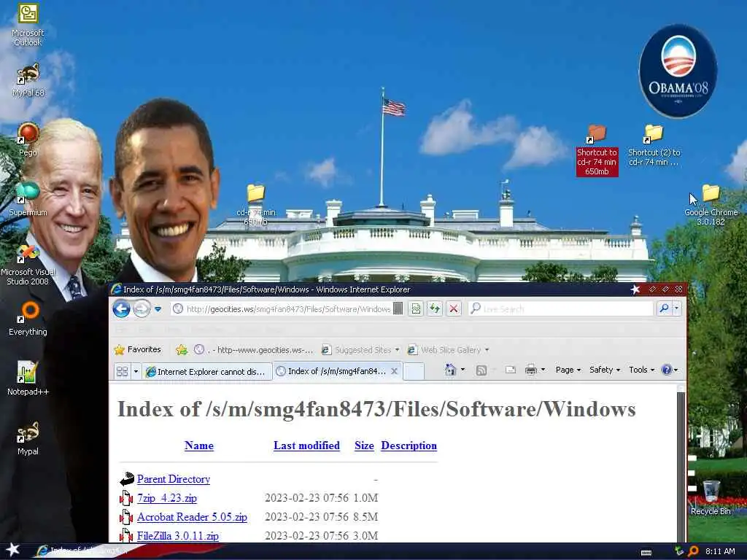Open recent pages dropdown beside Forward button
Viewport: 747px width, 560px height.
158,309
